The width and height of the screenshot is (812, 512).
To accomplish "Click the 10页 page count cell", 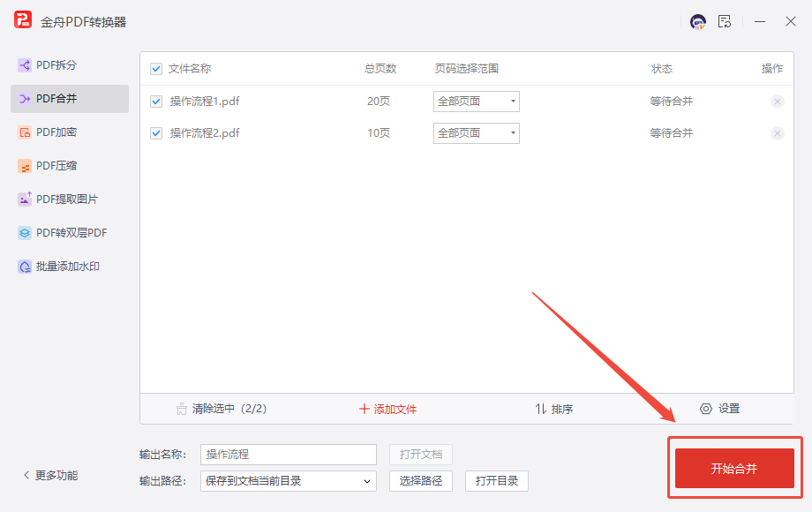I will pos(379,133).
